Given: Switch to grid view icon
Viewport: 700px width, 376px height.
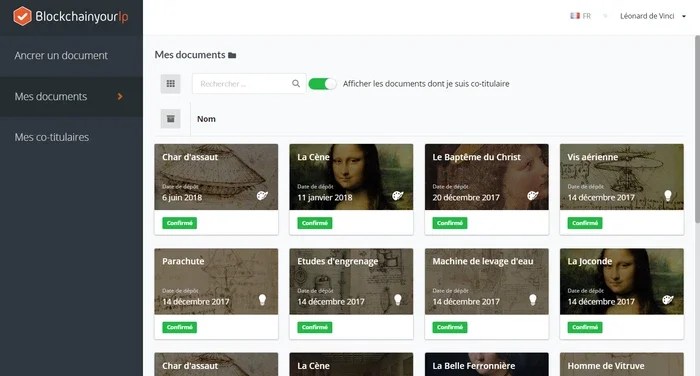Looking at the screenshot, I should point(171,84).
